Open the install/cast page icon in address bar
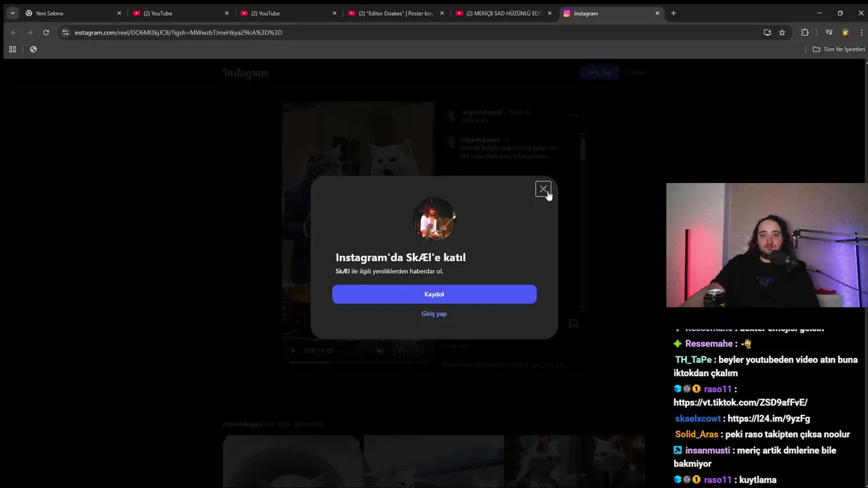The width and height of the screenshot is (868, 488). (767, 33)
